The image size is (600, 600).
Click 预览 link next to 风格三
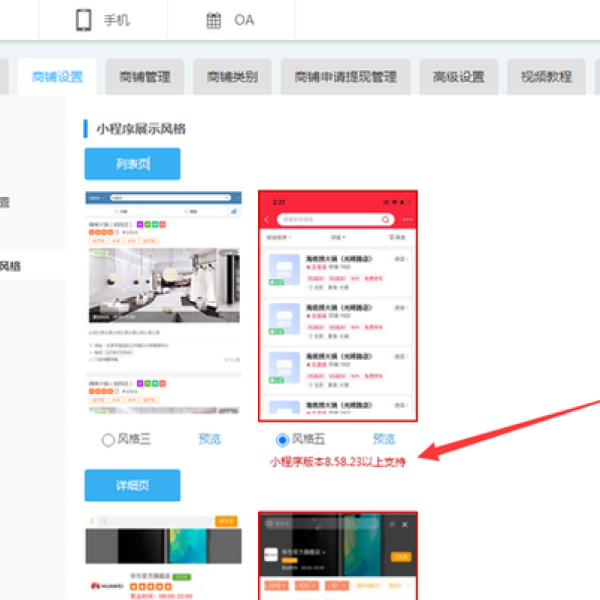210,439
